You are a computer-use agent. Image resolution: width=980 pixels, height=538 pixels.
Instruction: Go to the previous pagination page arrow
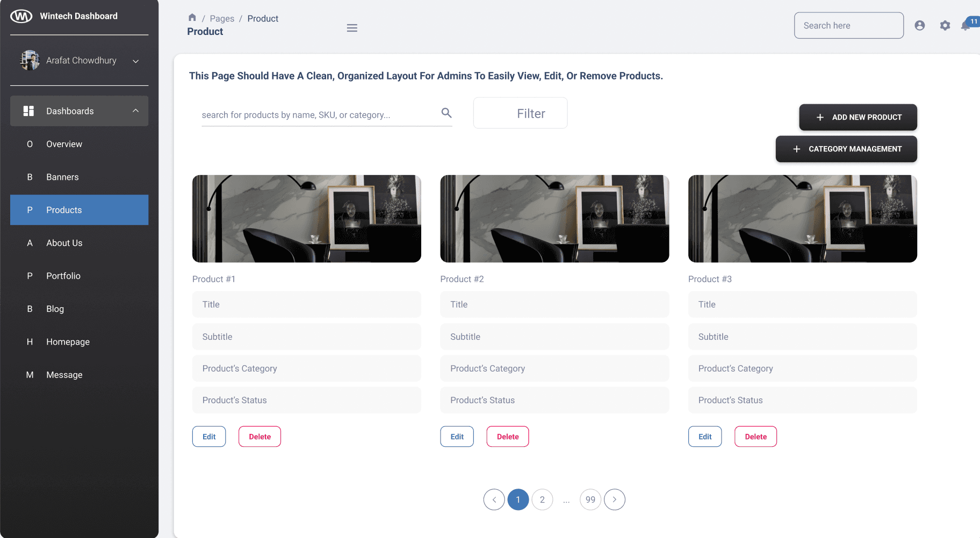[494, 499]
